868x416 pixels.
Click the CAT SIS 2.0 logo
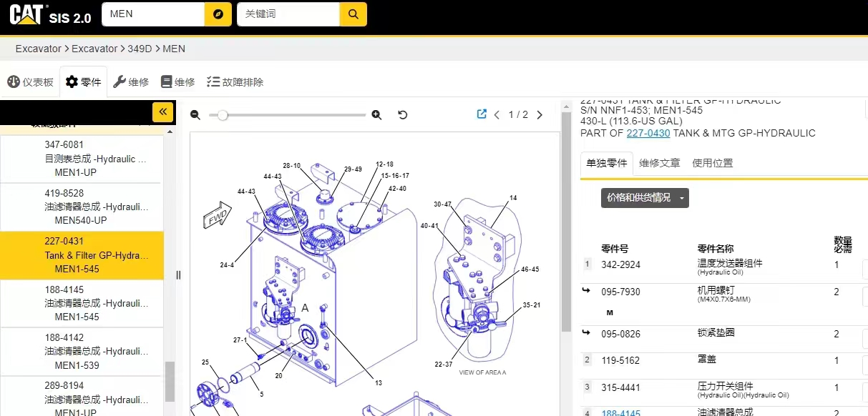coord(50,14)
